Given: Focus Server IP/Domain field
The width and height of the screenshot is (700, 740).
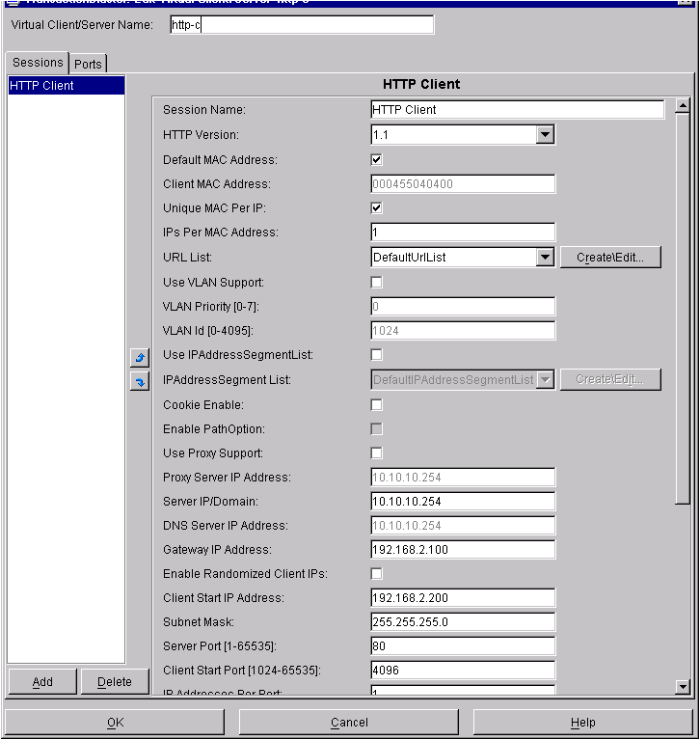Looking at the screenshot, I should tap(463, 501).
